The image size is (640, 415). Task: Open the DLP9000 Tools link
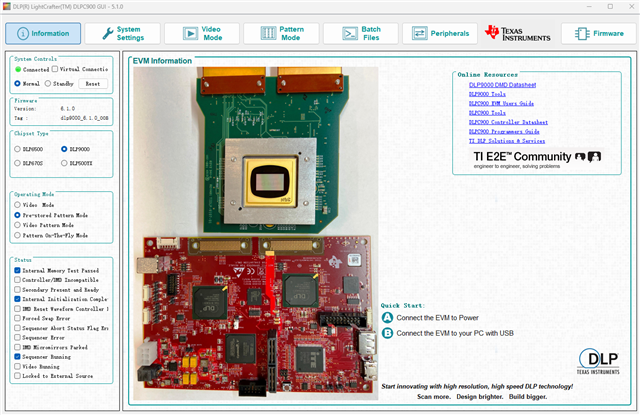click(x=487, y=94)
